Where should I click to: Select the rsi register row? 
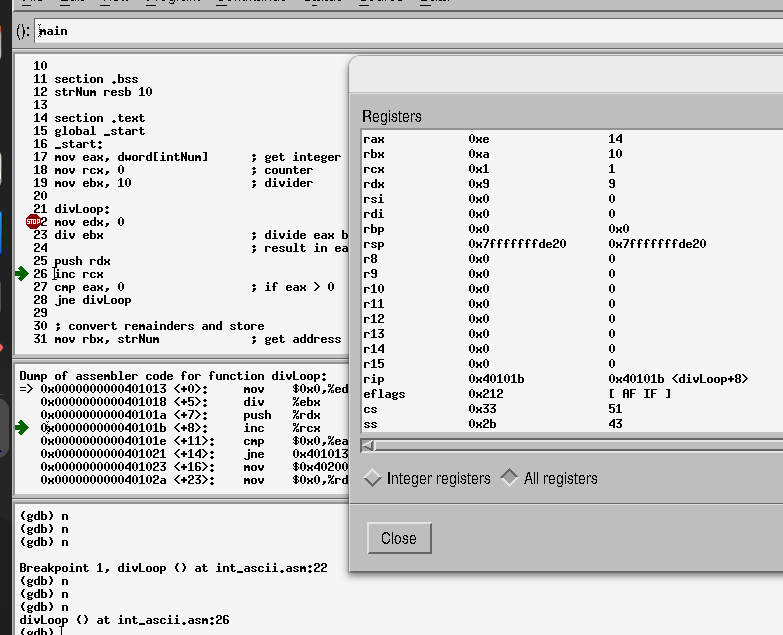pos(572,199)
